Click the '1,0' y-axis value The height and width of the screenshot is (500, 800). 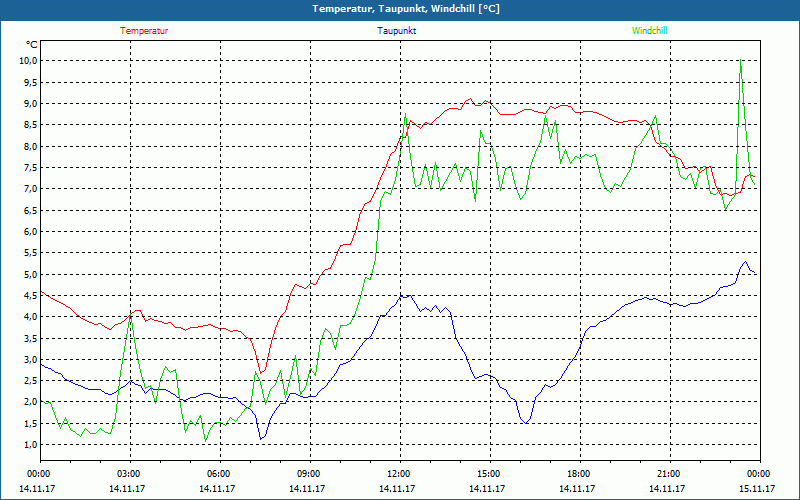coord(31,445)
